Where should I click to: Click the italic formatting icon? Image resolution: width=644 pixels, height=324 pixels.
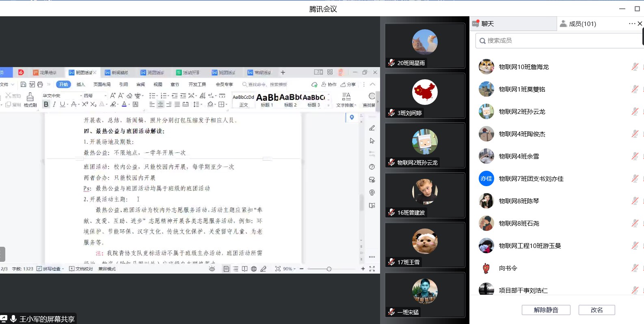(x=54, y=104)
